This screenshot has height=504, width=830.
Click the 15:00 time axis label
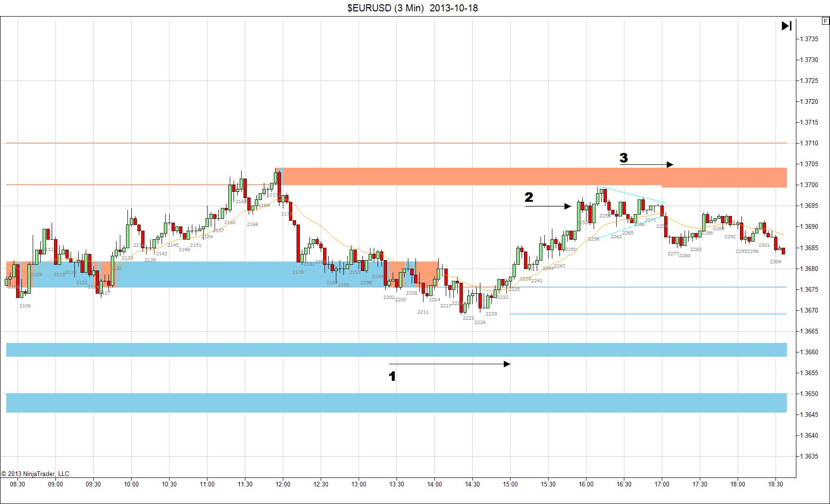(510, 484)
